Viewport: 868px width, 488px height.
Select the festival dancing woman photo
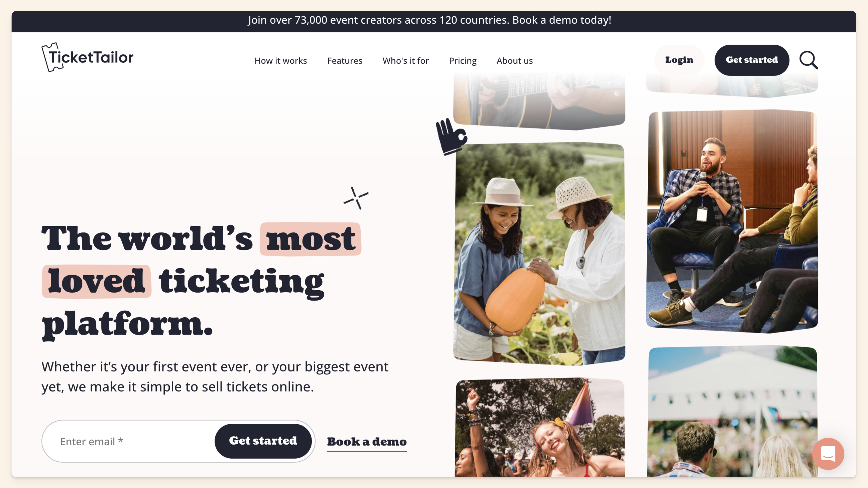[x=539, y=427]
